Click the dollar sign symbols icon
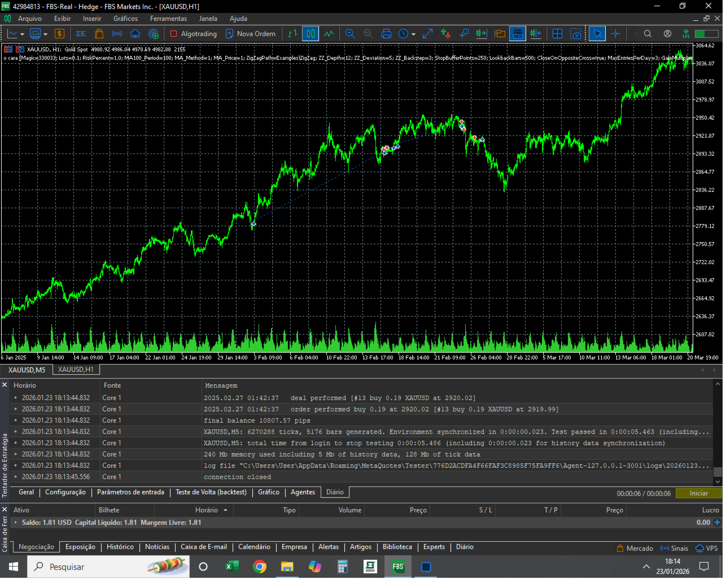 pos(59,34)
